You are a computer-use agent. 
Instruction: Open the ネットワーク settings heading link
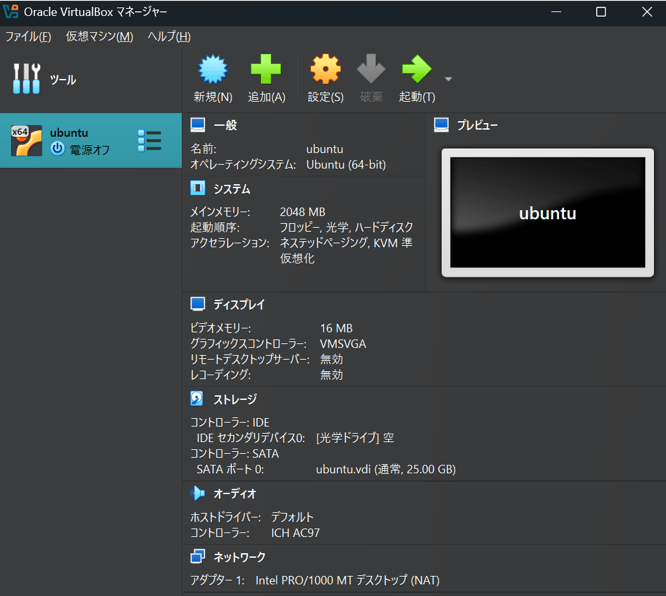[x=239, y=557]
